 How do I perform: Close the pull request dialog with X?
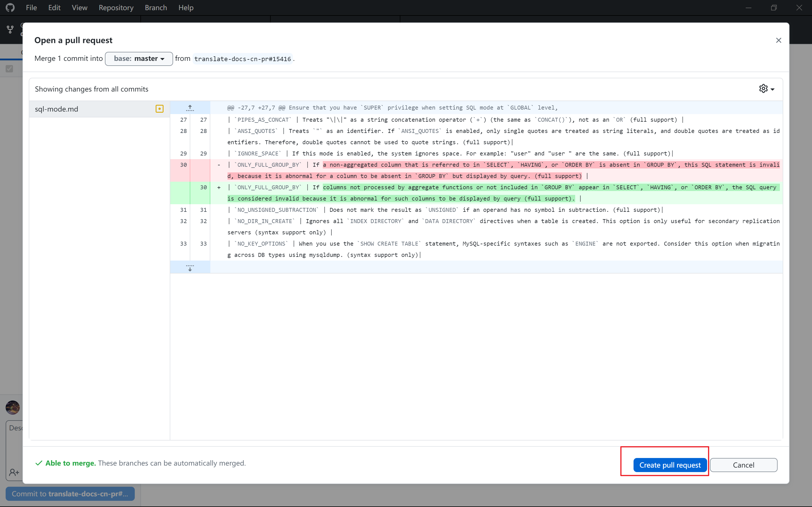pos(778,40)
